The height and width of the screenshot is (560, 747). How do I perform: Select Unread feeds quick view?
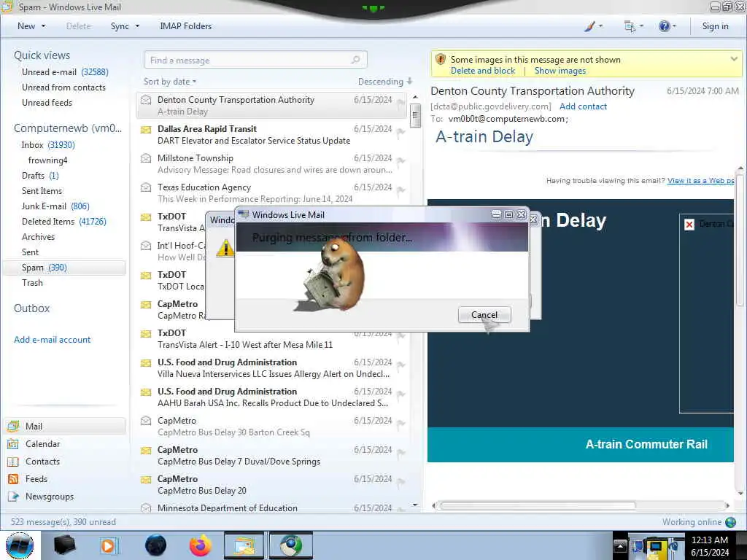[47, 102]
